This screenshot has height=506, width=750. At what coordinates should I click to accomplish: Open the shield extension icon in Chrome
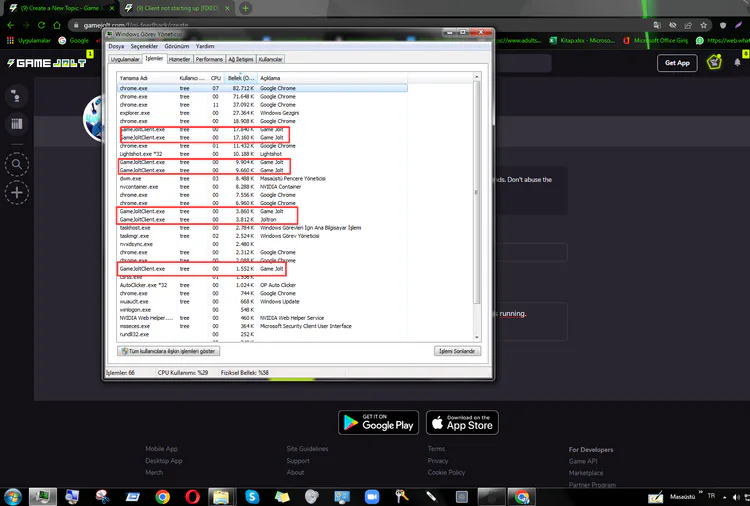(723, 25)
